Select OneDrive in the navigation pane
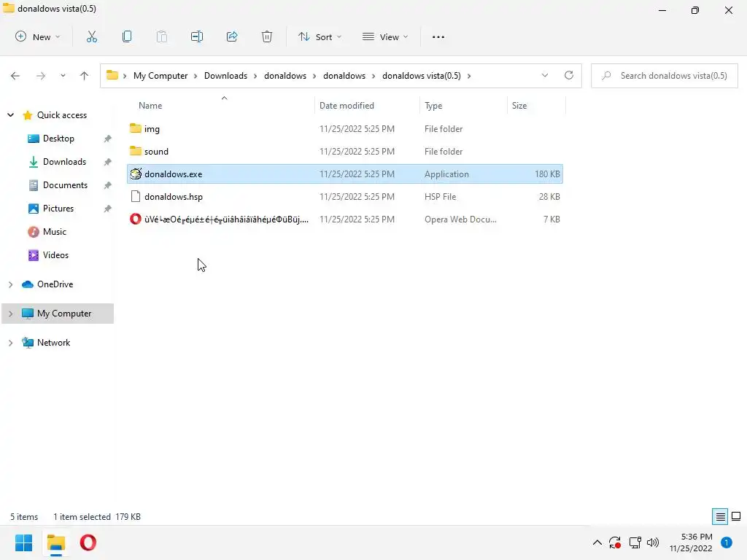 [x=55, y=284]
